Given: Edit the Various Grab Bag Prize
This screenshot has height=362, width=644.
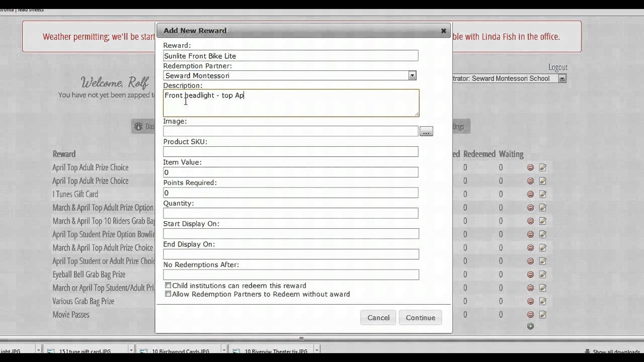Looking at the screenshot, I should 543,301.
